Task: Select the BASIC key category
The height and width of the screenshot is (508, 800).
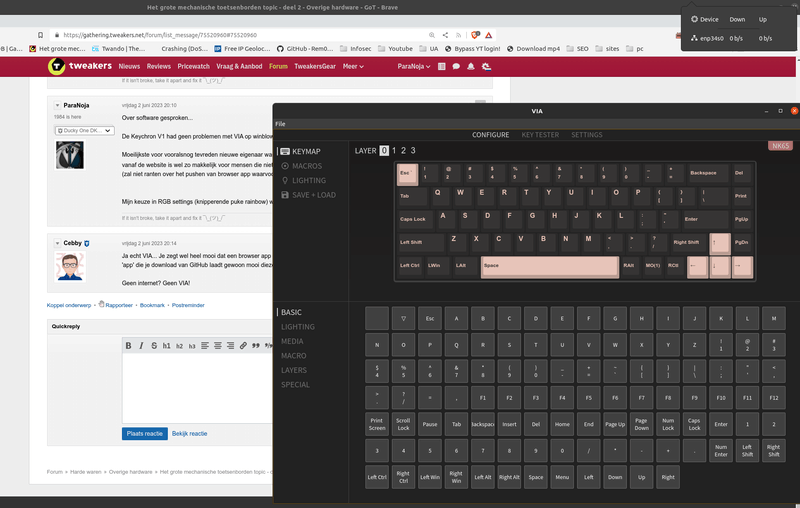Action: 291,312
